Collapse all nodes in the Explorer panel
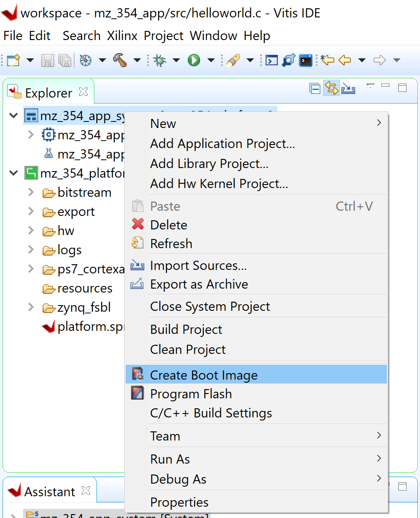This screenshot has width=420, height=518. (315, 88)
